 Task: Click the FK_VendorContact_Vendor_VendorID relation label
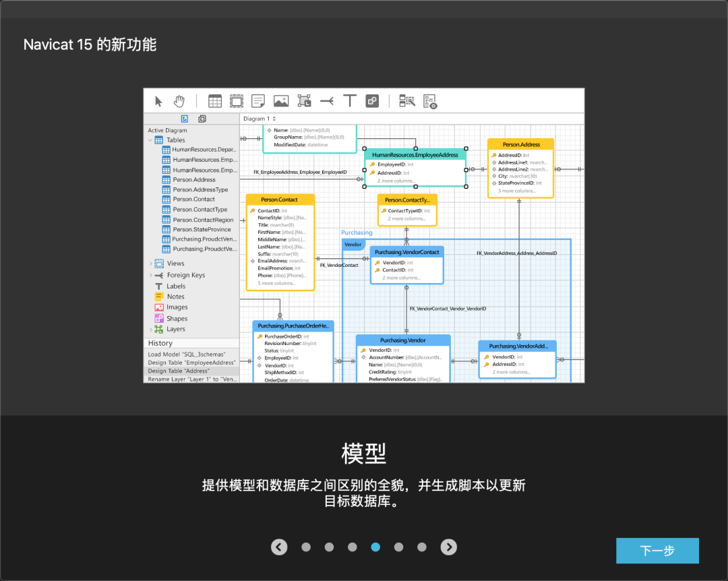(448, 309)
